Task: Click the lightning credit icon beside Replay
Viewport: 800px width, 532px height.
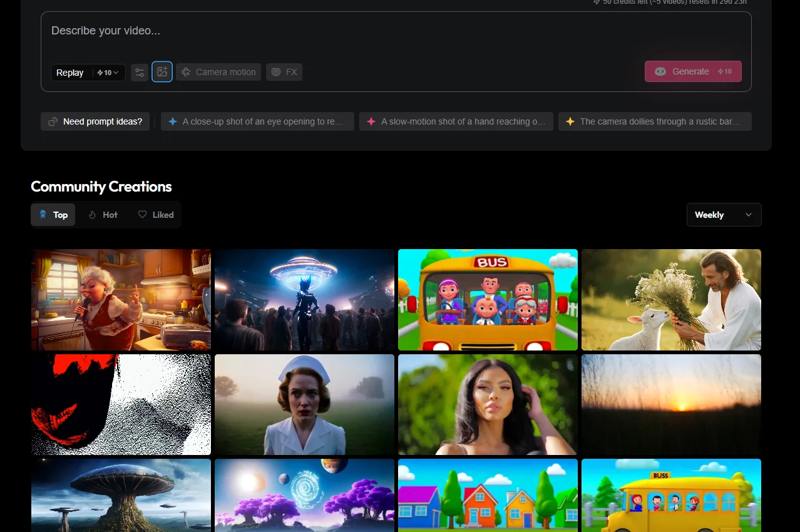Action: (x=100, y=73)
